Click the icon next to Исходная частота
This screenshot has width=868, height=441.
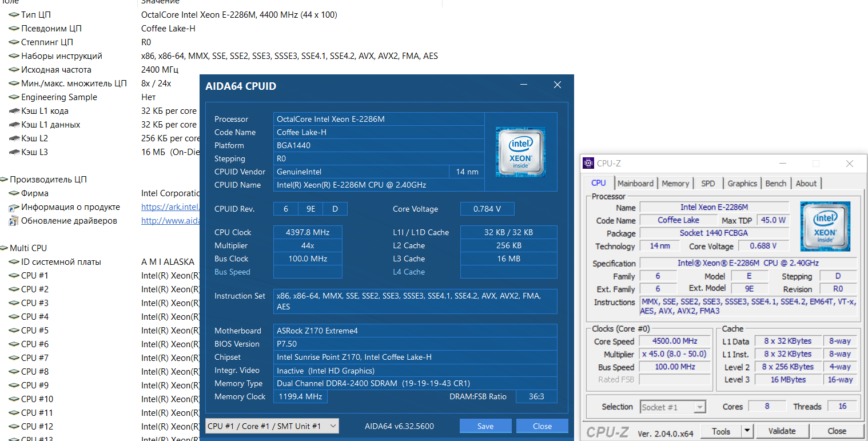click(x=14, y=70)
